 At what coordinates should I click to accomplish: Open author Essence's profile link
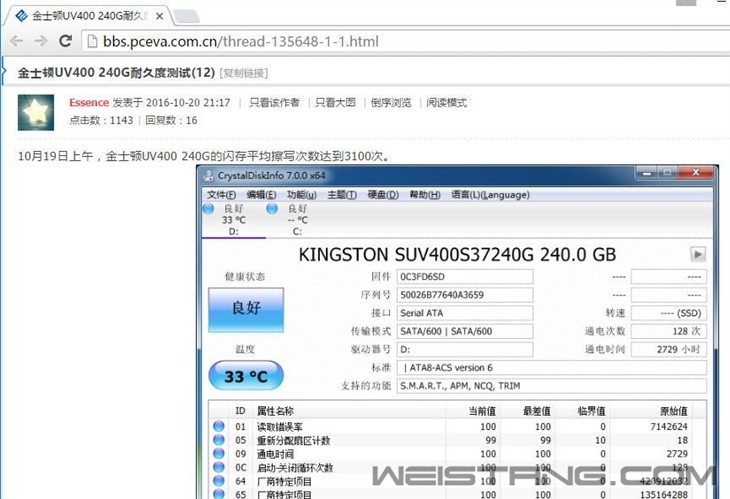tap(88, 102)
